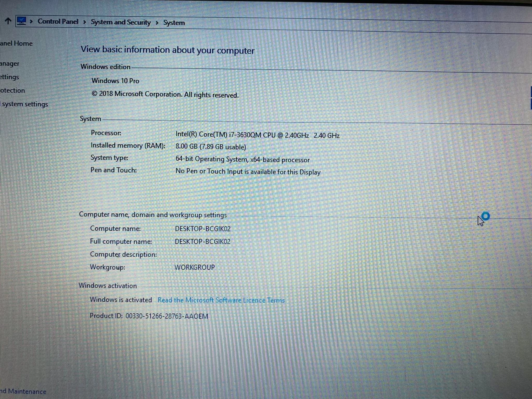532x399 pixels.
Task: Click the 2018 Microsoft Corporation copyright text
Action: click(165, 94)
